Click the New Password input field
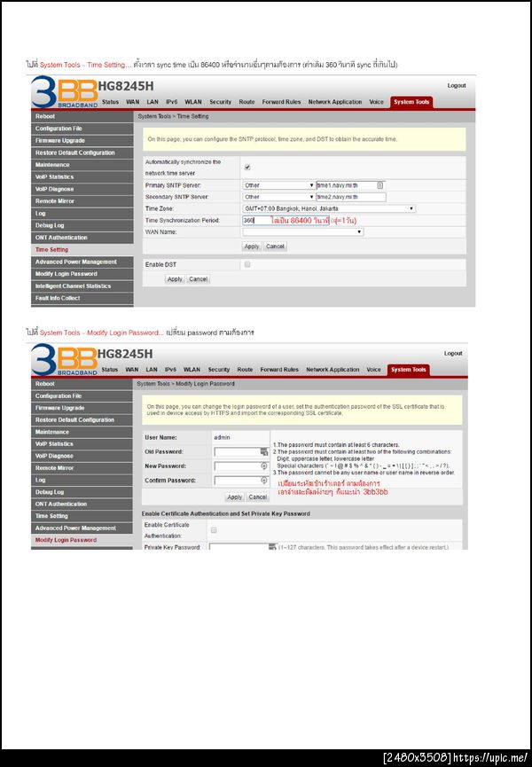Image resolution: width=532 pixels, height=767 pixels. tap(240, 466)
